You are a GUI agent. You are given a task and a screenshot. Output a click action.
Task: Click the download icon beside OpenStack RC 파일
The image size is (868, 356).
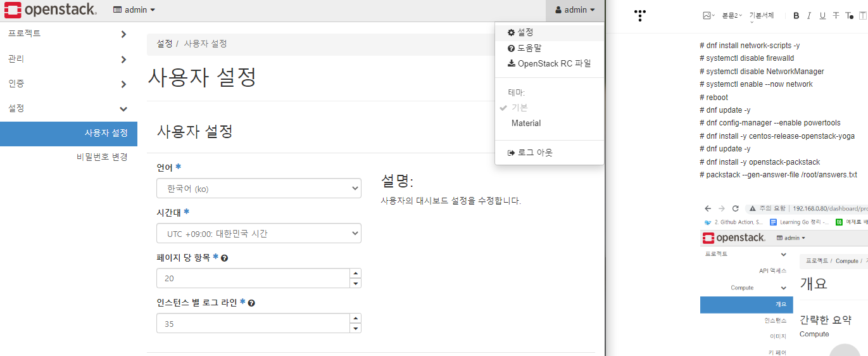point(512,63)
